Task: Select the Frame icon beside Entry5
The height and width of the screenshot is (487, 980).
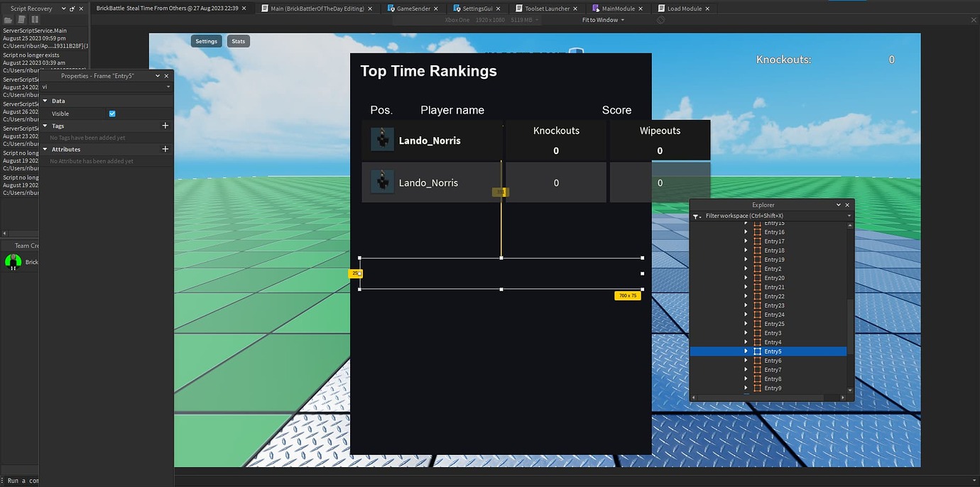Action: click(x=757, y=351)
